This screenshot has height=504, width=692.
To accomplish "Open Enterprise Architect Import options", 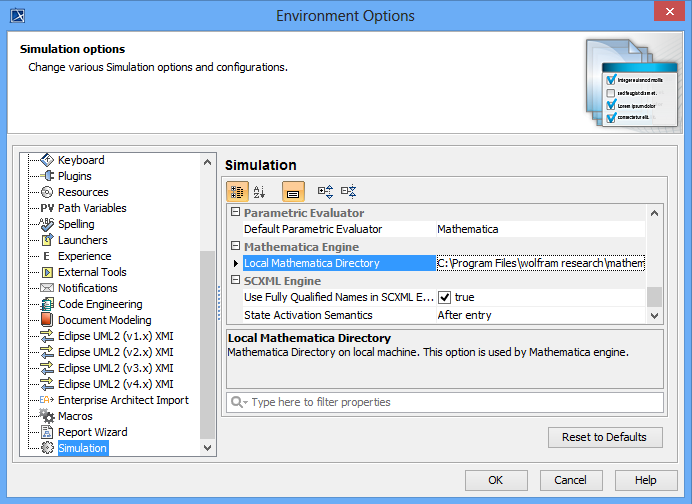I will point(122,400).
